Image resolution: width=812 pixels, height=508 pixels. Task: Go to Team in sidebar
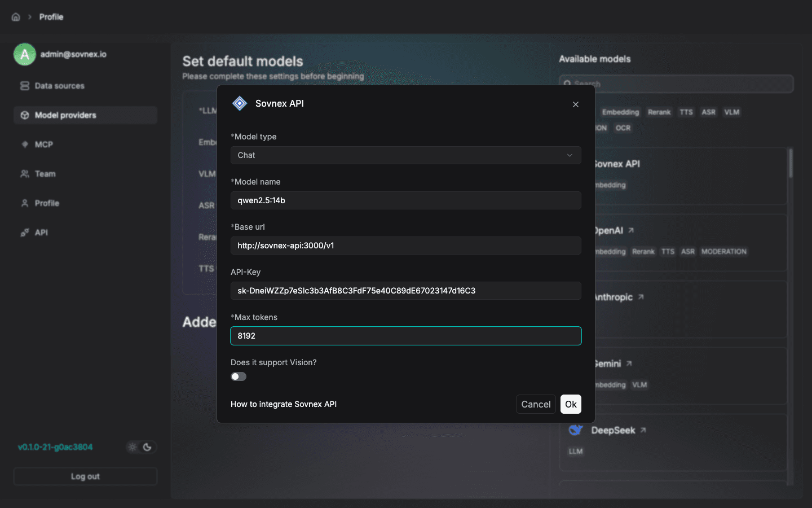point(85,174)
